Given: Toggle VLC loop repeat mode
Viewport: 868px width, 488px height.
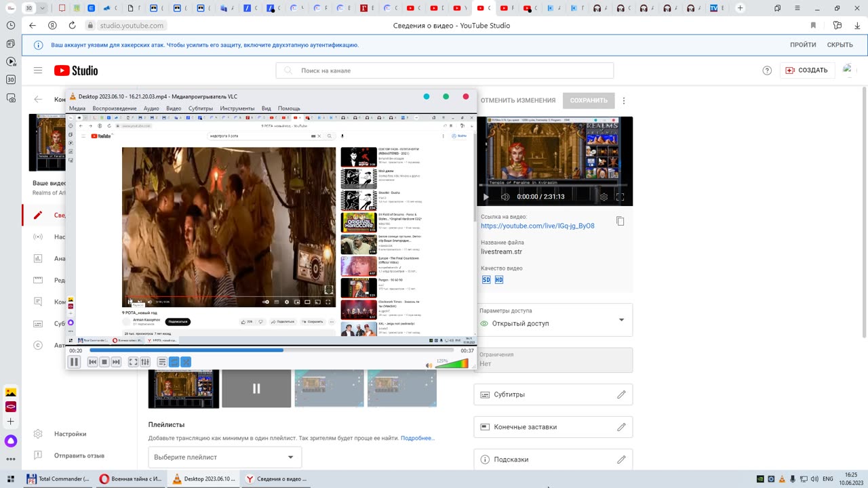Looking at the screenshot, I should [174, 362].
